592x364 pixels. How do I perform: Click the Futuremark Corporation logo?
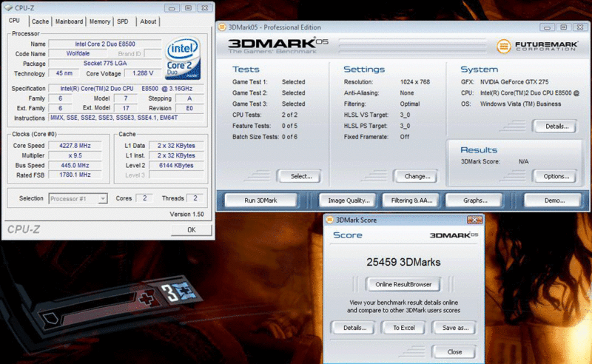[537, 46]
